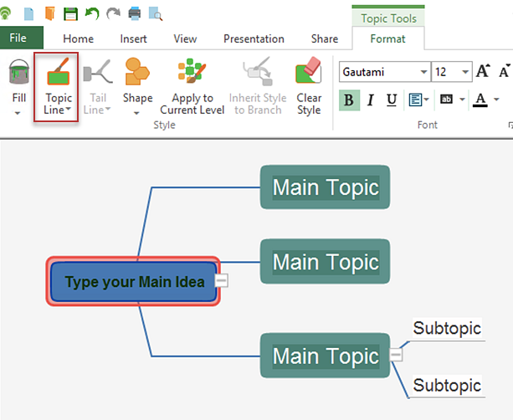The width and height of the screenshot is (513, 420).
Task: Select the top Main Topic node
Action: tap(326, 187)
